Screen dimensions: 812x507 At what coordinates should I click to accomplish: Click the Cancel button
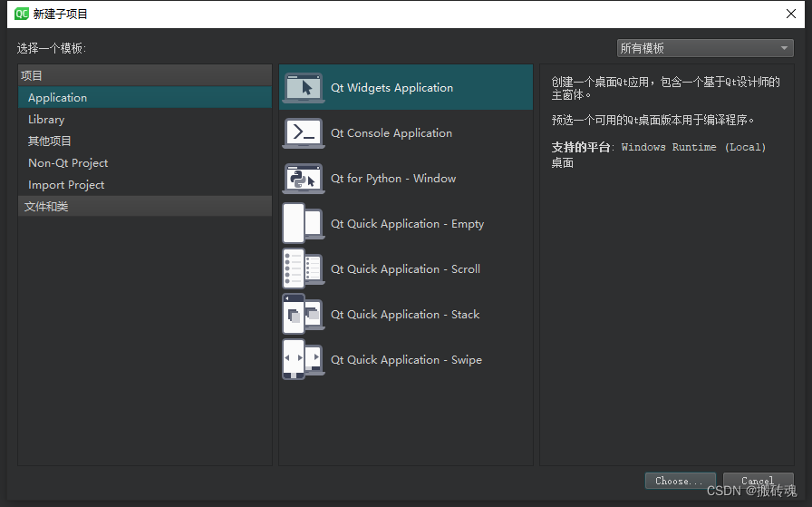[x=759, y=481]
